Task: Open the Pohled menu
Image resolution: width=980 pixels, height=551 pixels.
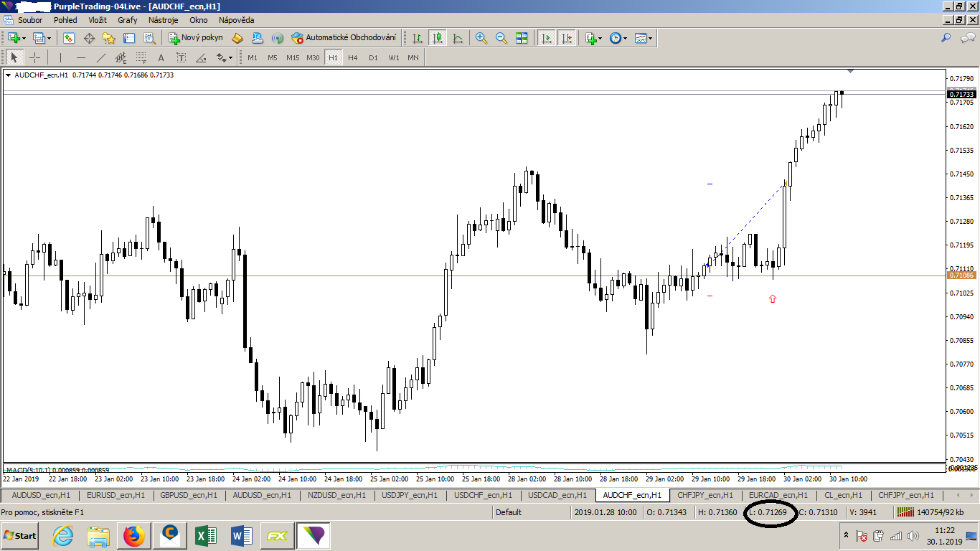Action: click(65, 20)
